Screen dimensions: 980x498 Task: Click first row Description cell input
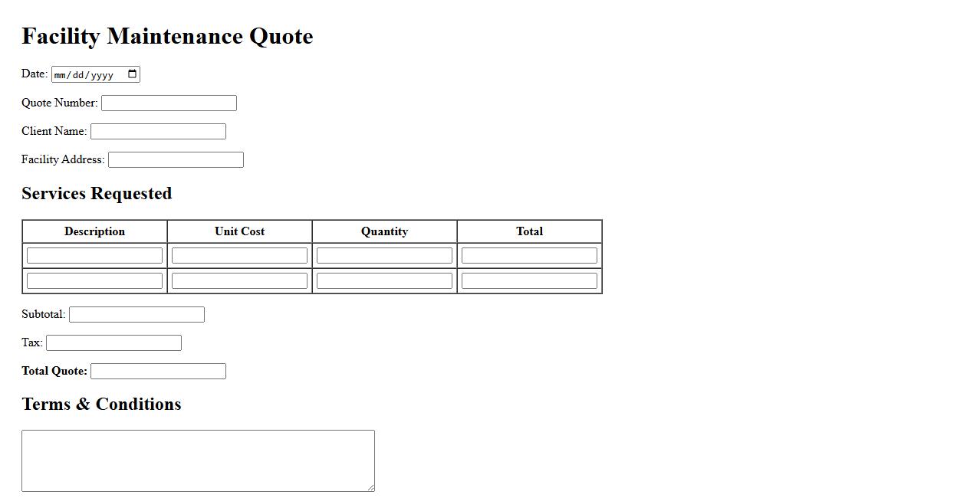click(x=94, y=255)
